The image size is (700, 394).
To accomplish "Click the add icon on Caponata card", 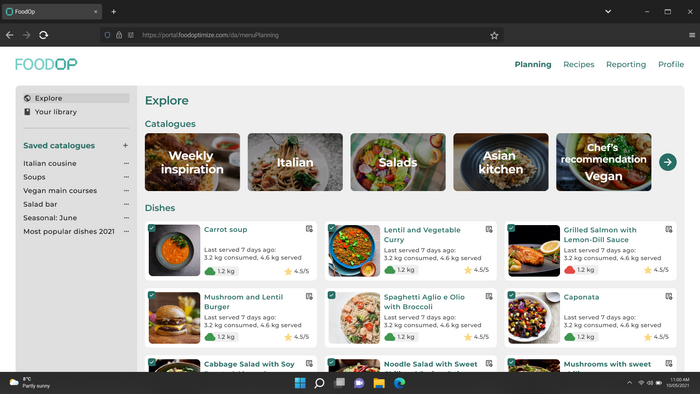I will coord(669,296).
